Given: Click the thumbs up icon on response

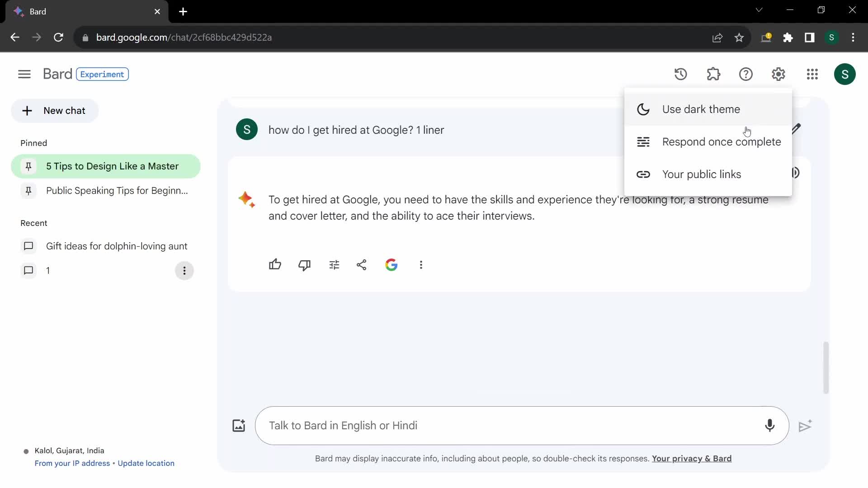Looking at the screenshot, I should pos(275,264).
